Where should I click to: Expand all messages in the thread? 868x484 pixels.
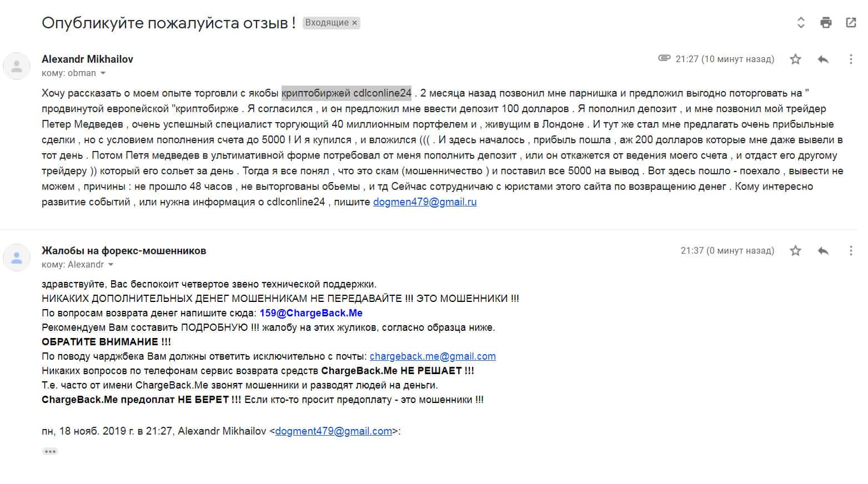click(x=801, y=23)
